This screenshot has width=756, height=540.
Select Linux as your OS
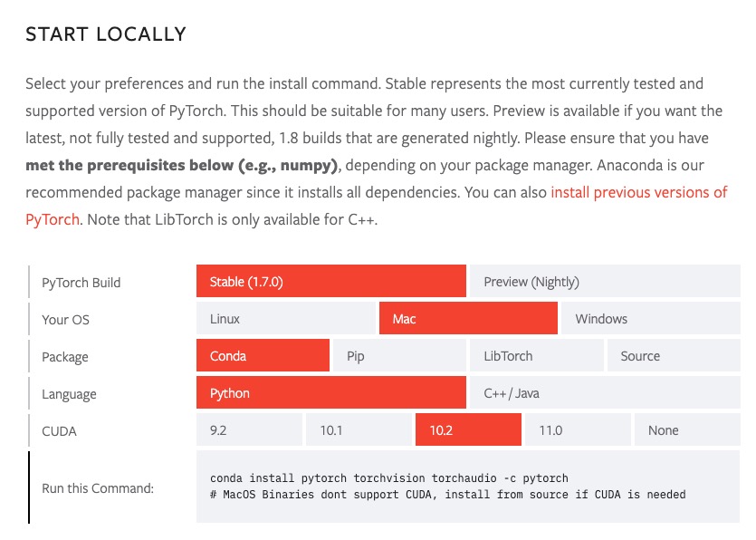285,319
